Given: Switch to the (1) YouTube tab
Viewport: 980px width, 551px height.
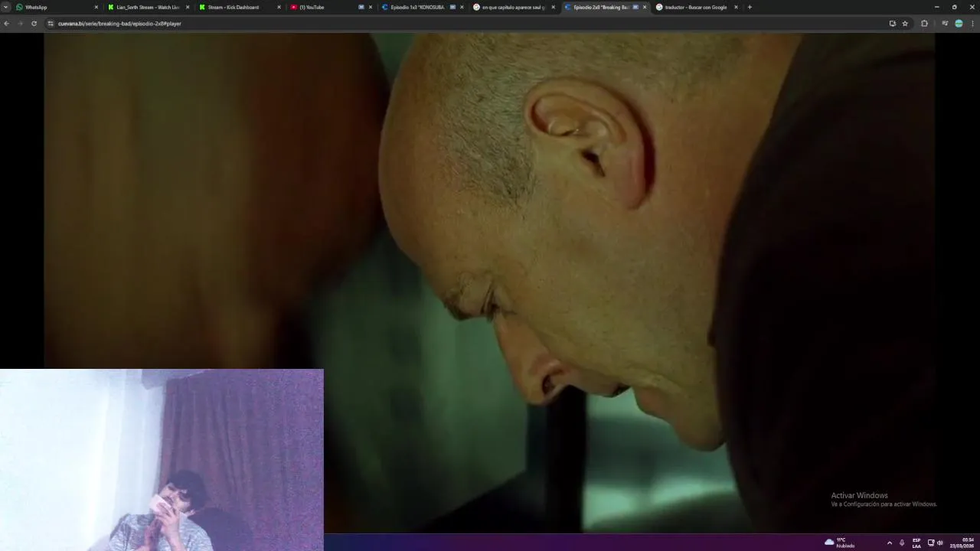Looking at the screenshot, I should click(331, 7).
